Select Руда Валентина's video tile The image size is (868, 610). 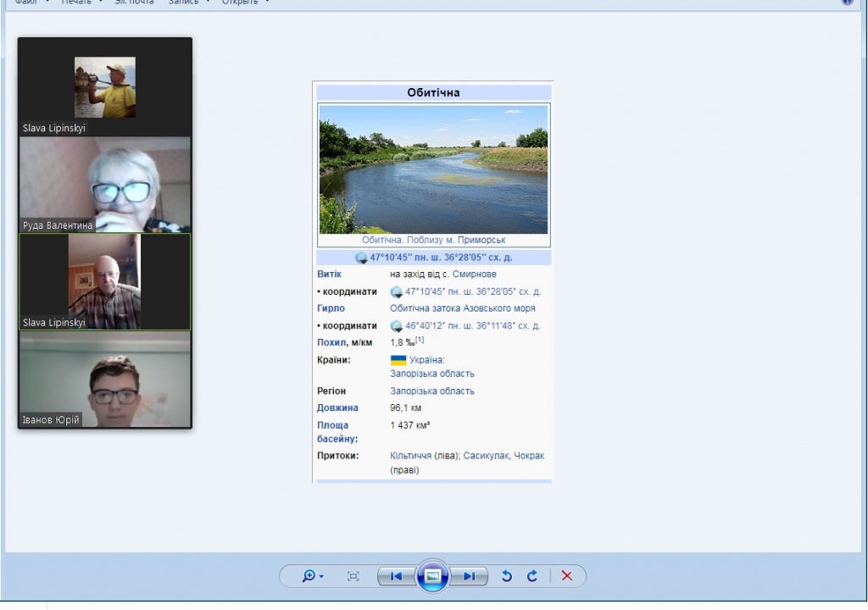[x=104, y=185]
